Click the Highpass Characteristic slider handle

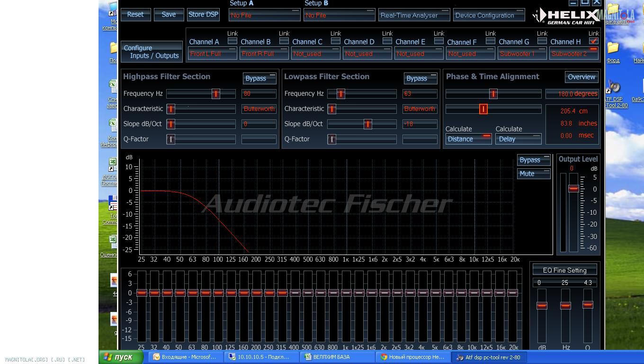pyautogui.click(x=171, y=109)
